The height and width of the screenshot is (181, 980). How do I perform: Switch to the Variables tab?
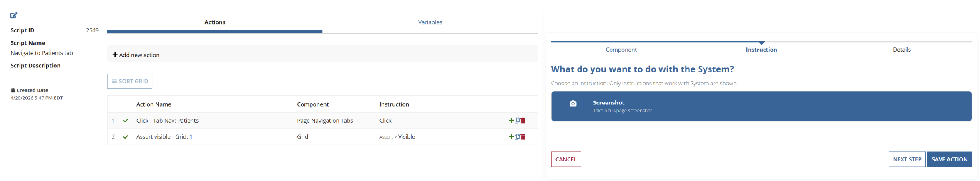430,22
